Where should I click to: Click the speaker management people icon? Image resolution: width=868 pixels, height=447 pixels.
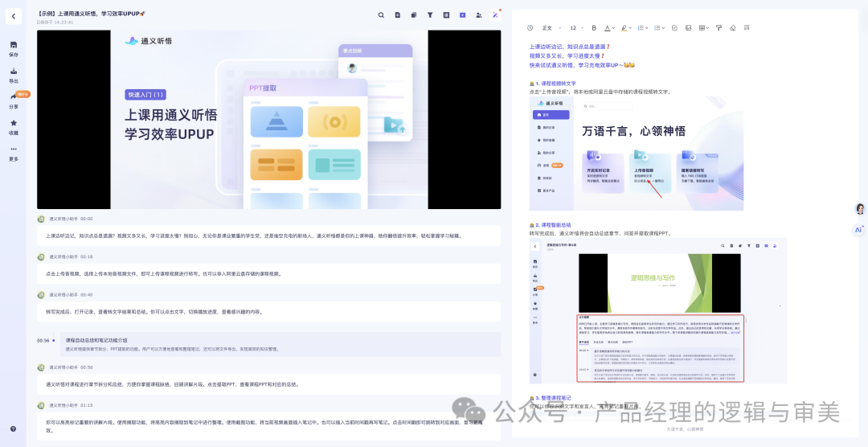478,15
